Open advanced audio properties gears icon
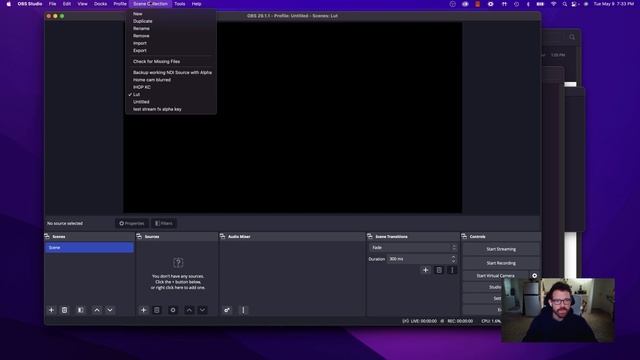 click(x=227, y=310)
